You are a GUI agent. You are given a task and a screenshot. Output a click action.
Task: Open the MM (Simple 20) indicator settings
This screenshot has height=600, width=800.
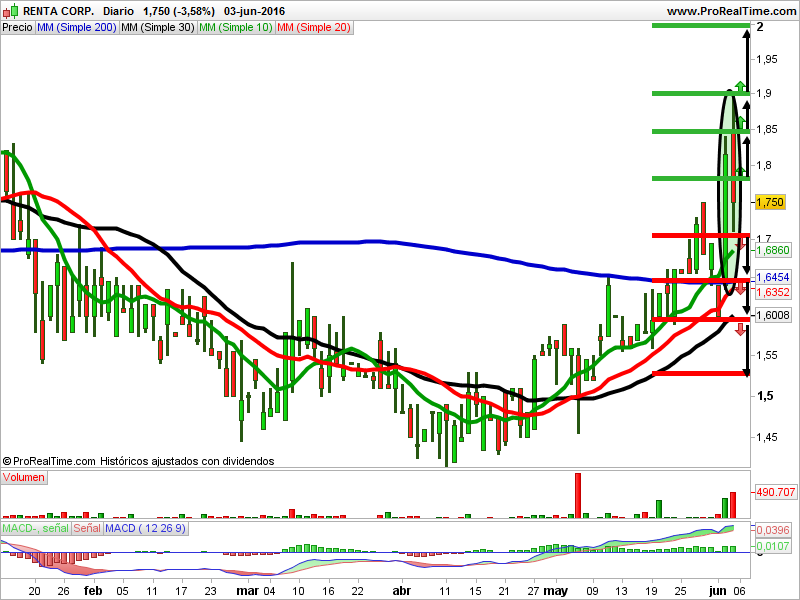314,28
